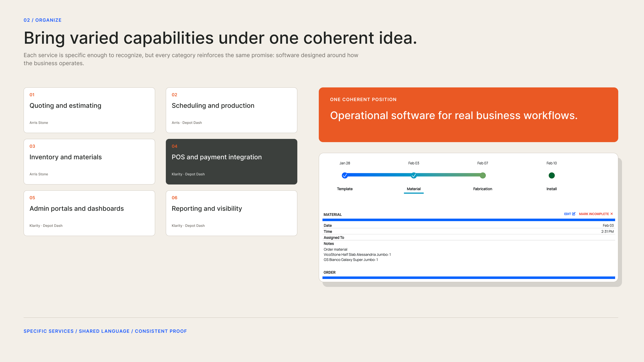Click the Feb 03 timeline date label
This screenshot has height=362, width=644.
(414, 163)
